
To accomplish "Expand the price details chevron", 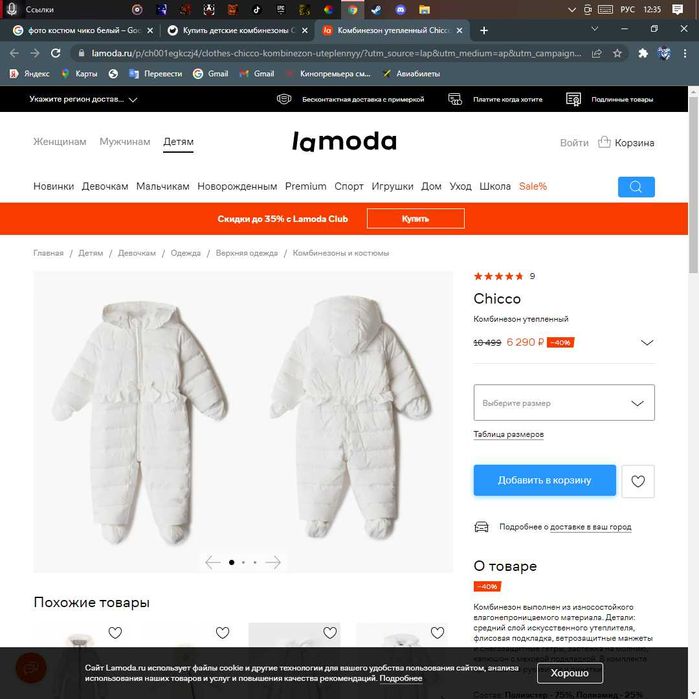I will point(646,342).
